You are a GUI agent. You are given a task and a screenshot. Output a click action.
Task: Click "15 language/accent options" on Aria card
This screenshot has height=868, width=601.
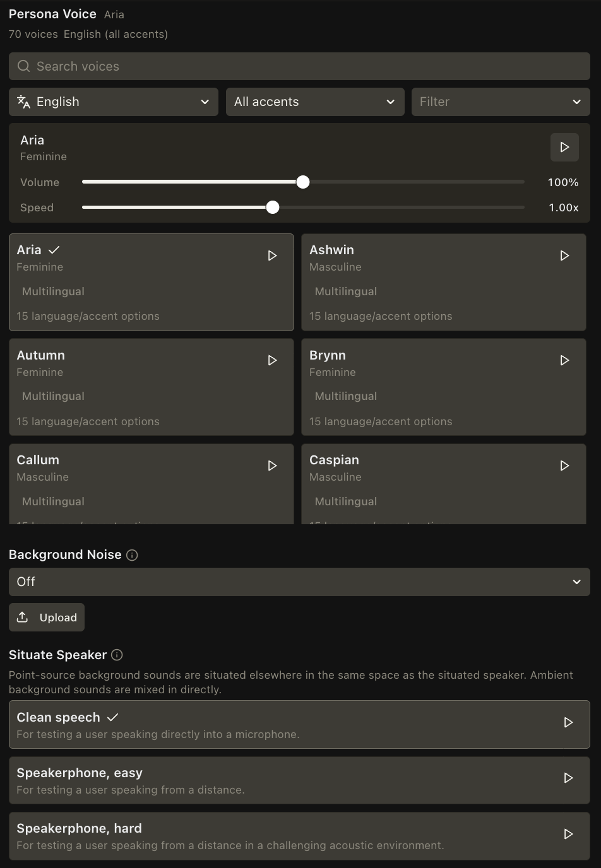point(88,316)
